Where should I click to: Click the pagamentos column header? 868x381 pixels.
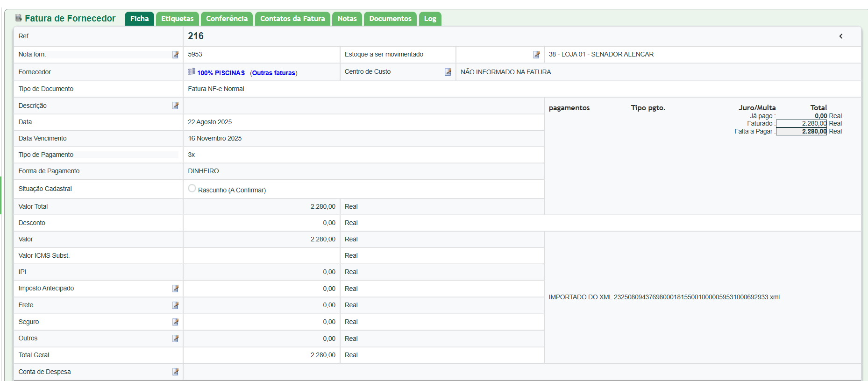click(x=569, y=108)
